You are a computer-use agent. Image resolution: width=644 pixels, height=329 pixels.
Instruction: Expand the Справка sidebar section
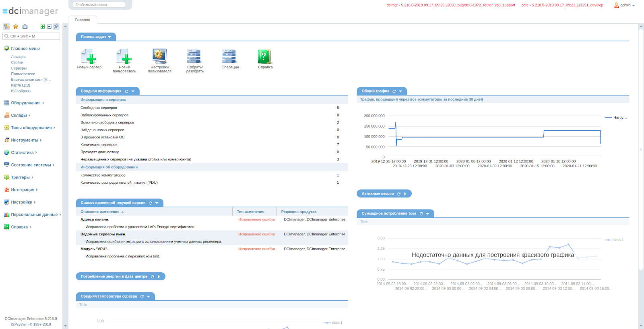coord(19,227)
